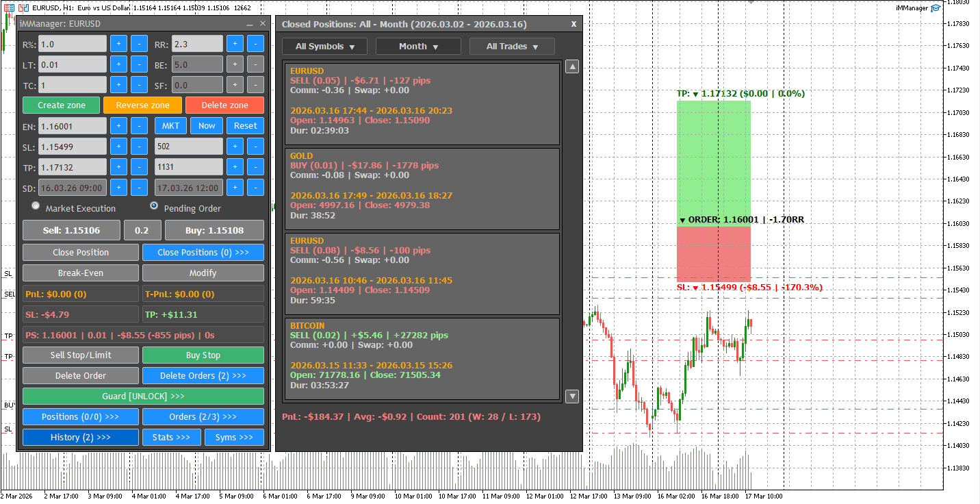Click the down scroll arrow in Closed Positions
The image size is (980, 504).
pos(571,396)
